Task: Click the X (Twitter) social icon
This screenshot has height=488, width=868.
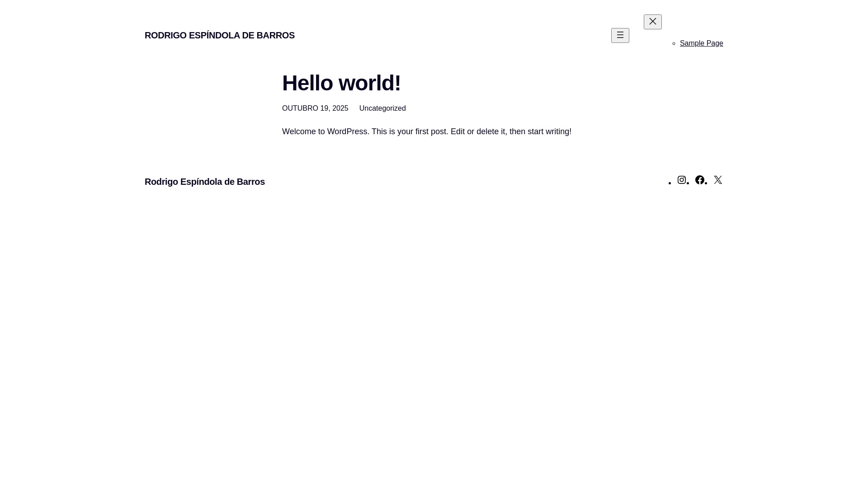Action: pyautogui.click(x=717, y=180)
